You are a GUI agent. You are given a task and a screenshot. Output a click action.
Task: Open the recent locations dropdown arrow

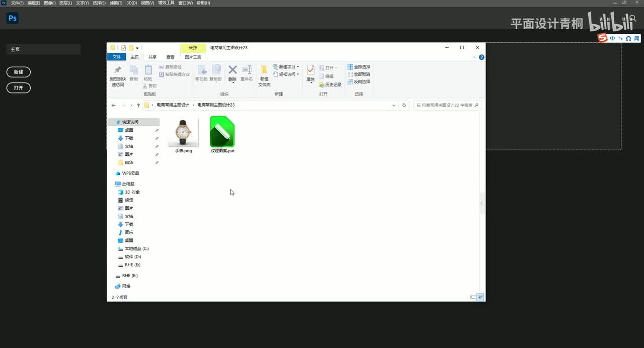coord(131,105)
